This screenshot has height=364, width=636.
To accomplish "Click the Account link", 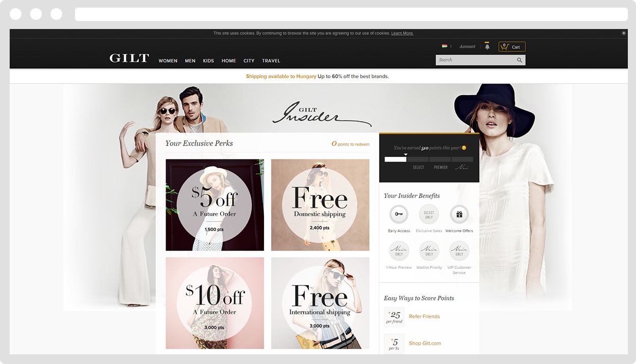I will tap(467, 46).
